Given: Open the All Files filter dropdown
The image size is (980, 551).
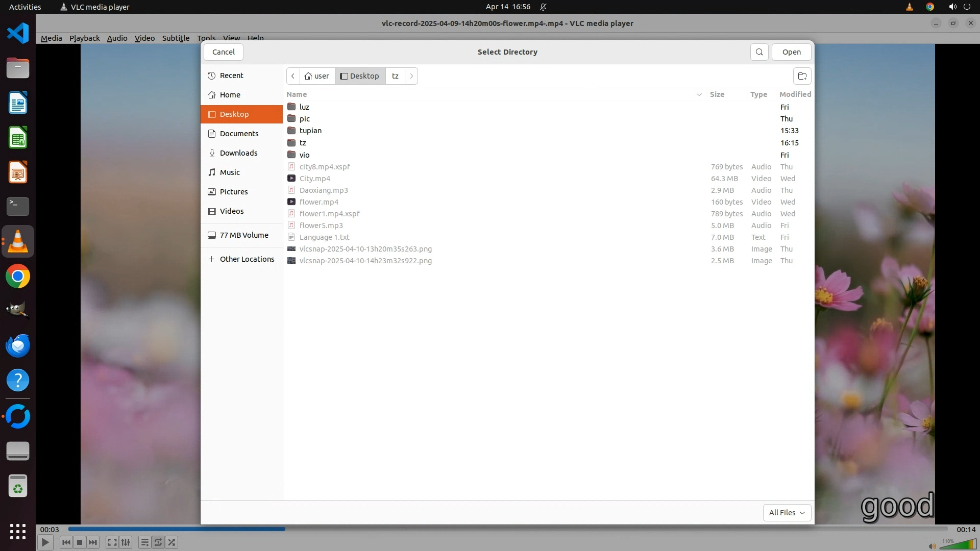Looking at the screenshot, I should click(787, 513).
